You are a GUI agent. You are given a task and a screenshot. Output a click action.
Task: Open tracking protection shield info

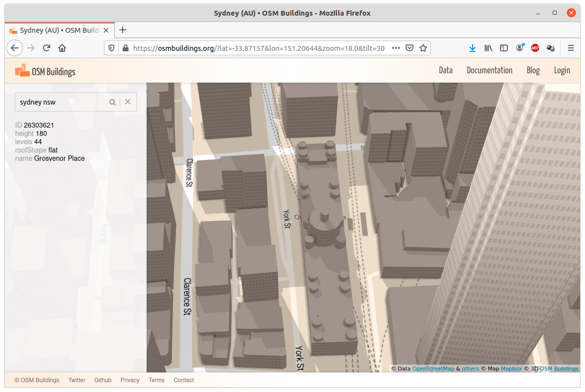click(111, 48)
